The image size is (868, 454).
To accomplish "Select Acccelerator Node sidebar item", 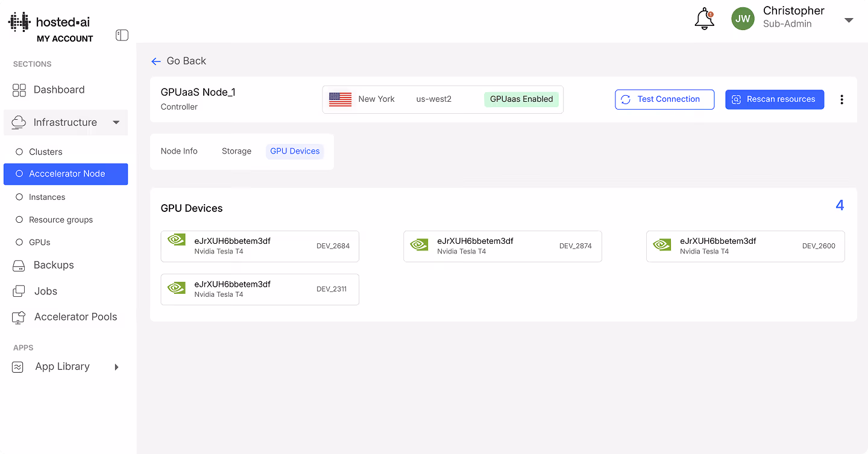I will tap(66, 174).
